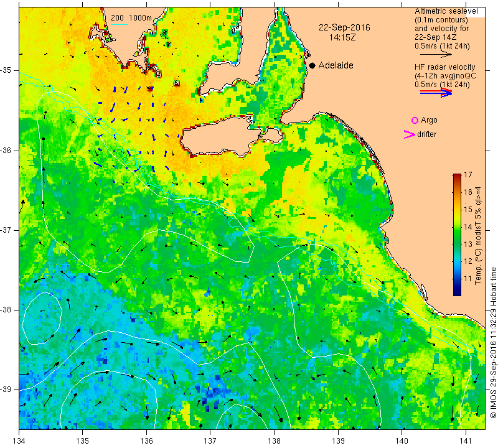
Task: Click longitude axis label 139
Action: coord(338,441)
